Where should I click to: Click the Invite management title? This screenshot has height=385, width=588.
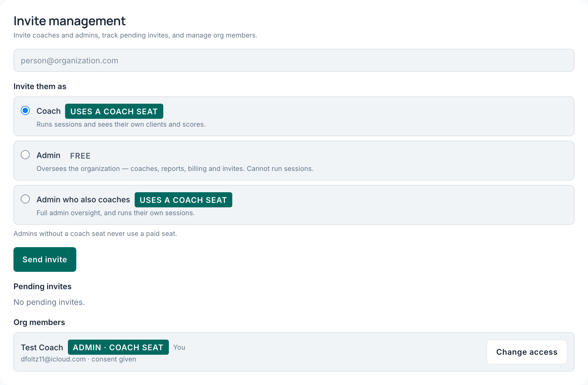pos(70,21)
